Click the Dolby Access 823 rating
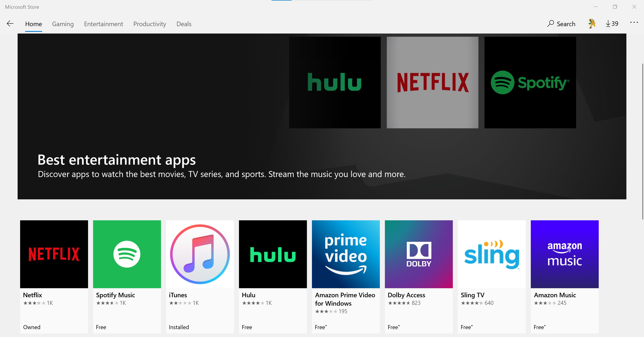The width and height of the screenshot is (644, 337). [404, 303]
